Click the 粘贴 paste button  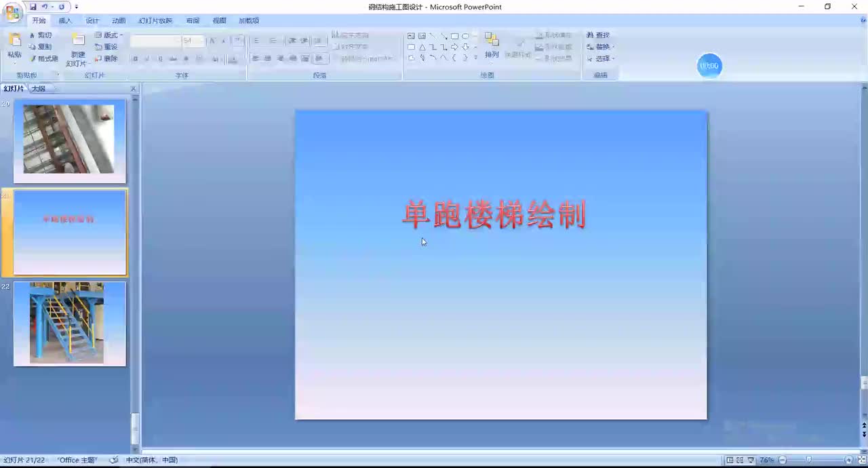[14, 46]
